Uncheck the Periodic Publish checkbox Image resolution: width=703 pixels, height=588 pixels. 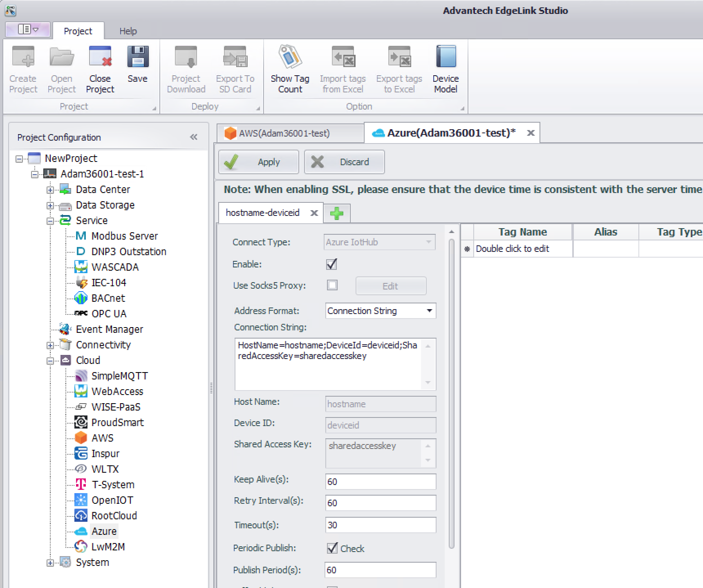tap(332, 548)
